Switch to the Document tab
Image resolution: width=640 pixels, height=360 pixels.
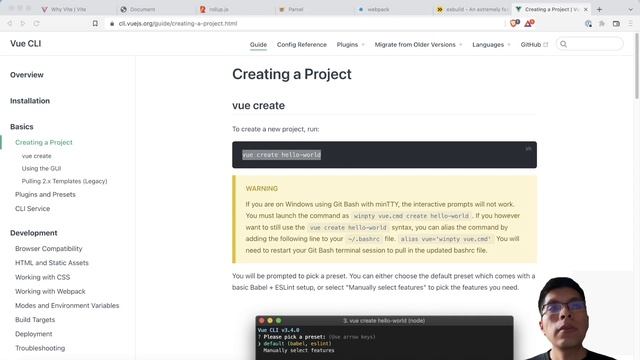pyautogui.click(x=138, y=9)
